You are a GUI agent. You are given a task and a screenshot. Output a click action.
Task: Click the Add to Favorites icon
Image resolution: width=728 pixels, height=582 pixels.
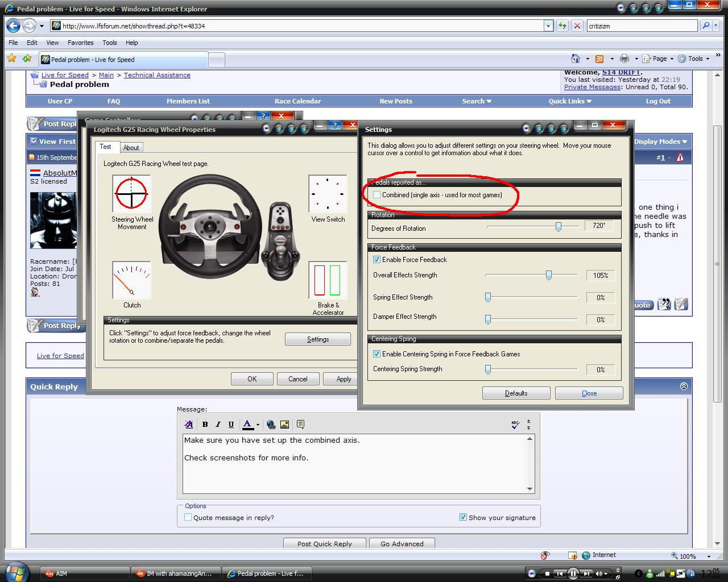[27, 58]
